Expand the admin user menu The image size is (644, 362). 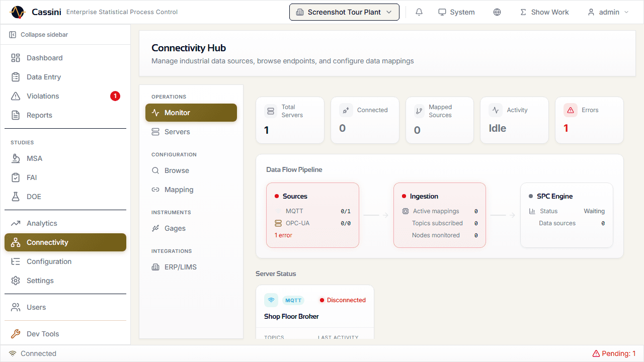(x=608, y=12)
